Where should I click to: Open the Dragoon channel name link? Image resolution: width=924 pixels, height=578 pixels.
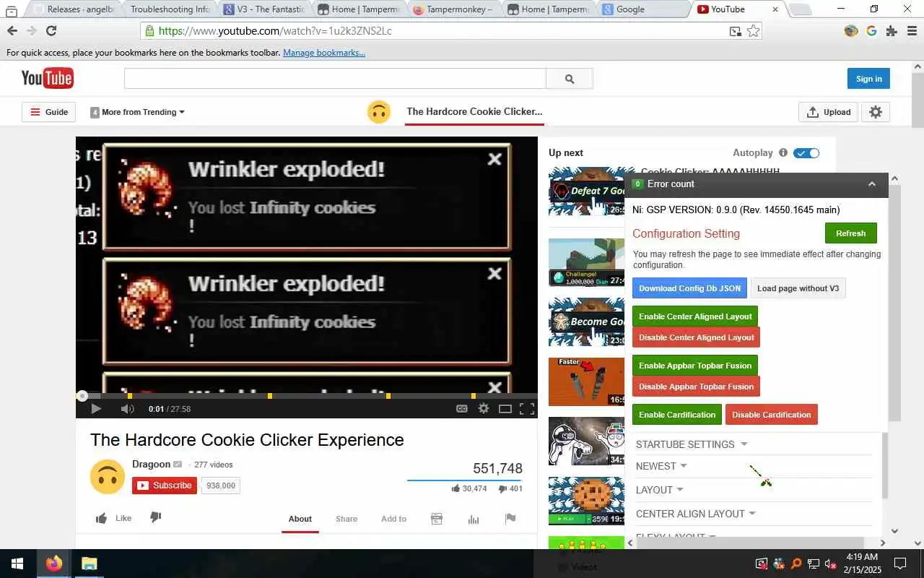[151, 465]
